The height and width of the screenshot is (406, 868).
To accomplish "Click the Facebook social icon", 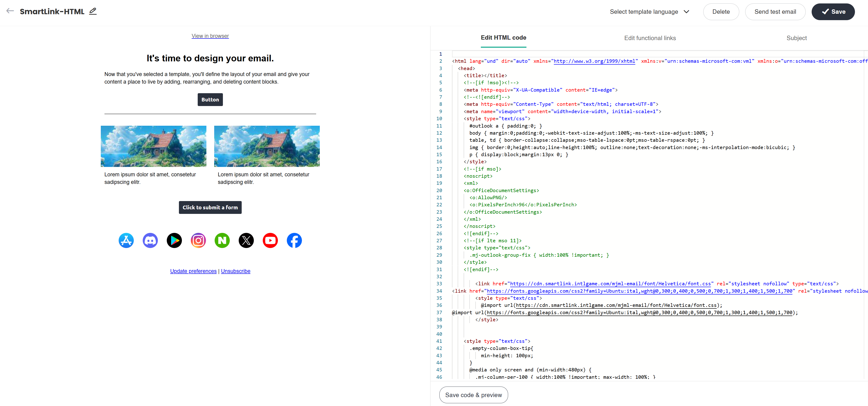I will tap(294, 241).
